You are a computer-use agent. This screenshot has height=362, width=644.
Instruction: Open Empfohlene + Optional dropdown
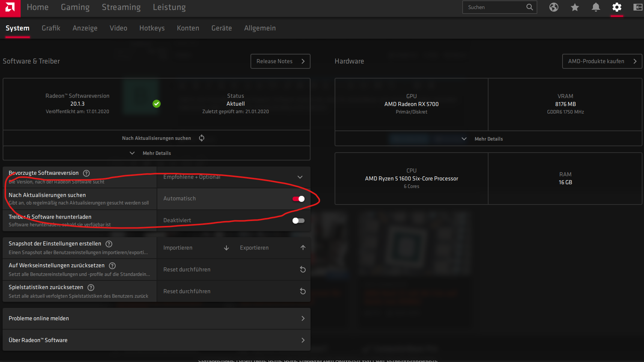(x=234, y=177)
